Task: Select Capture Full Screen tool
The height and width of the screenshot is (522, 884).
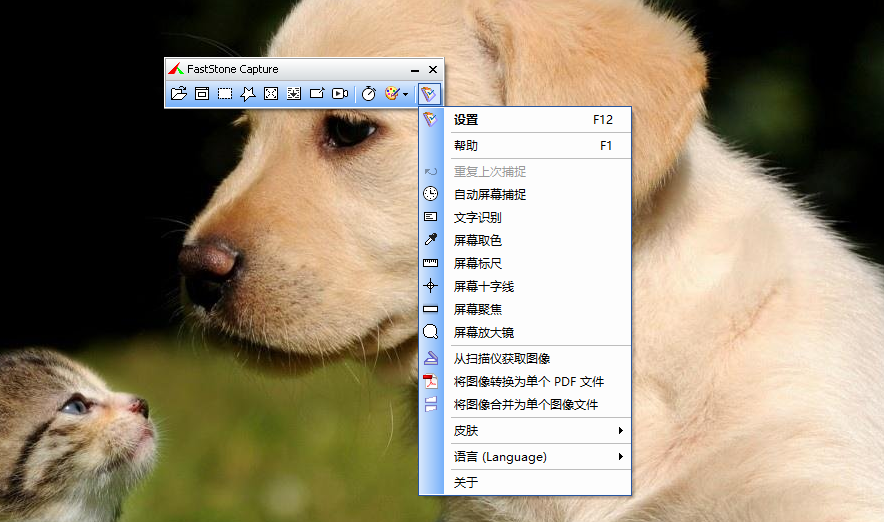Action: tap(271, 94)
